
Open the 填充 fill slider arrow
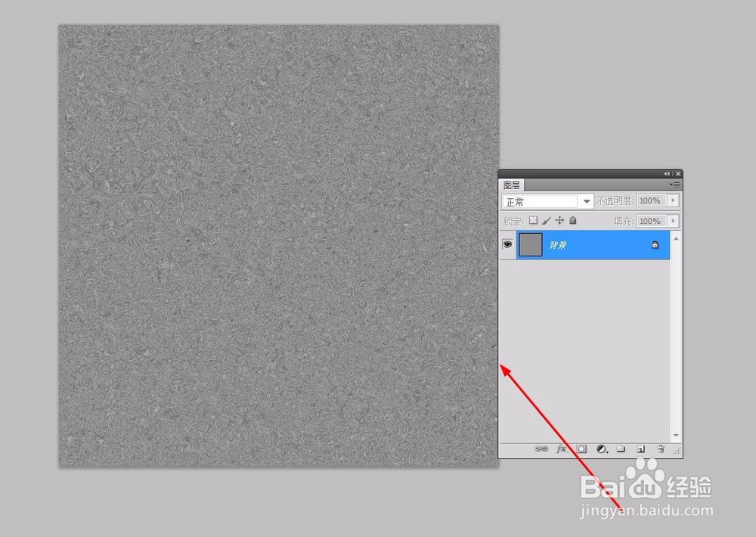(x=673, y=221)
